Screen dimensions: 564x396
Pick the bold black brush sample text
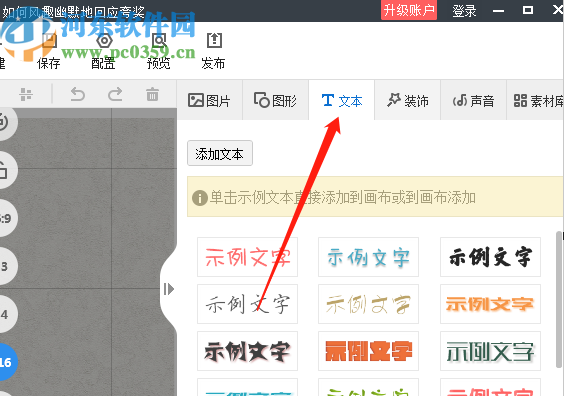[490, 257]
